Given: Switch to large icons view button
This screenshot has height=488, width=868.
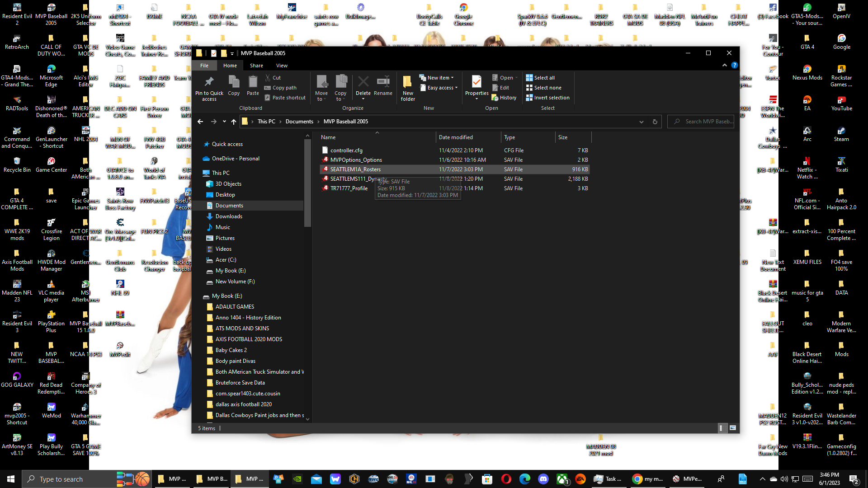Looking at the screenshot, I should pos(733,428).
